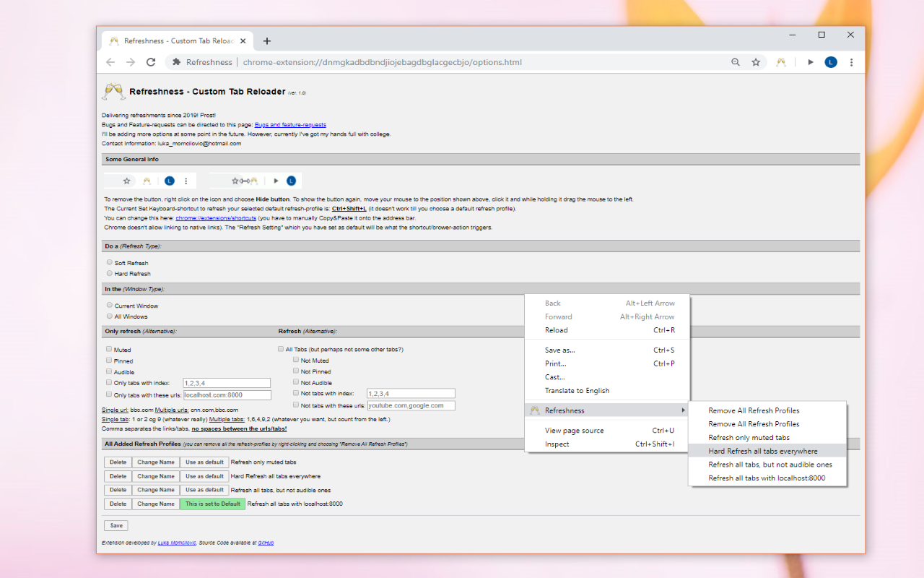
Task: Check the Only tabs with index box
Action: pos(109,382)
